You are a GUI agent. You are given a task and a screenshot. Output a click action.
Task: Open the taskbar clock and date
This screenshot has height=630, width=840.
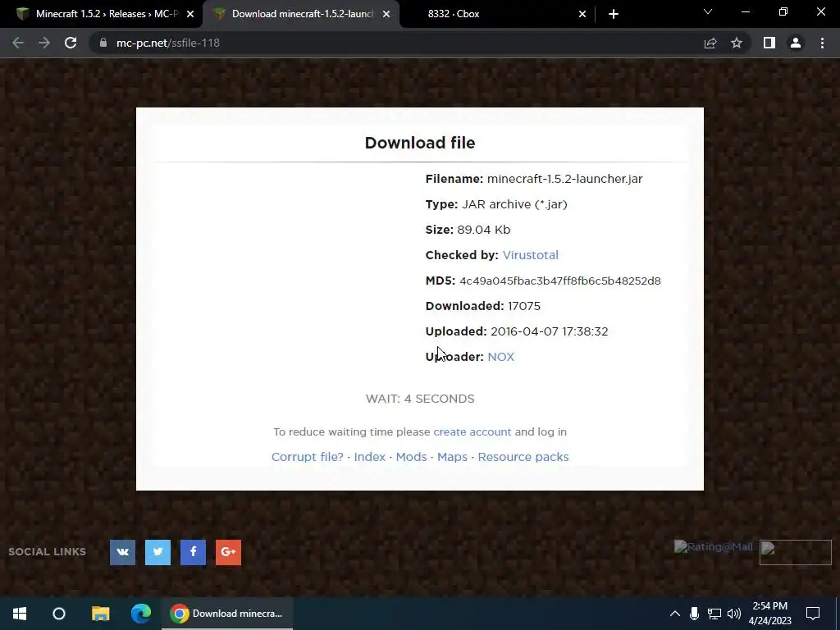point(769,614)
